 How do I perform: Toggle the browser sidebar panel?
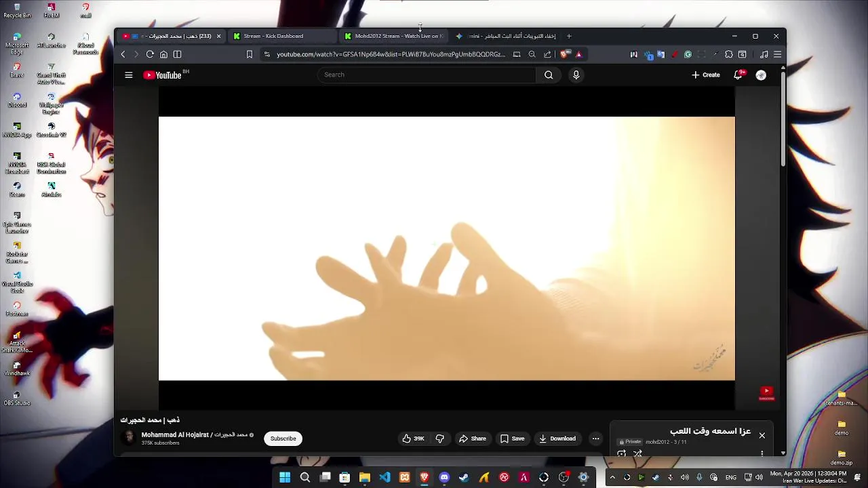(177, 54)
